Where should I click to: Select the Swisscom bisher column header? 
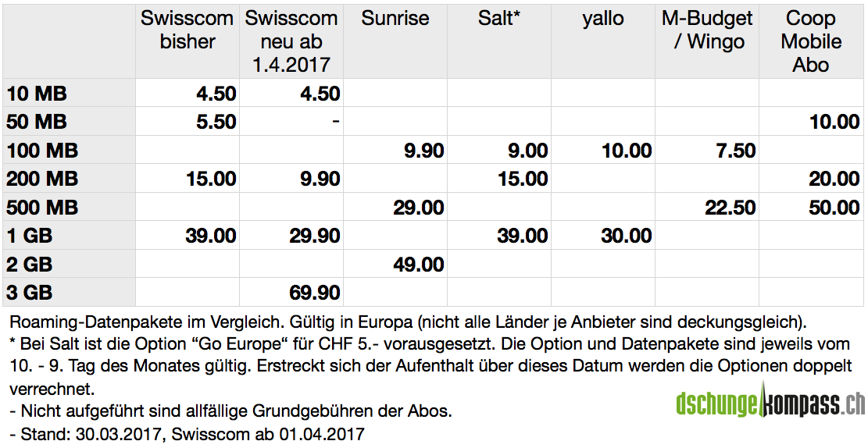click(187, 30)
